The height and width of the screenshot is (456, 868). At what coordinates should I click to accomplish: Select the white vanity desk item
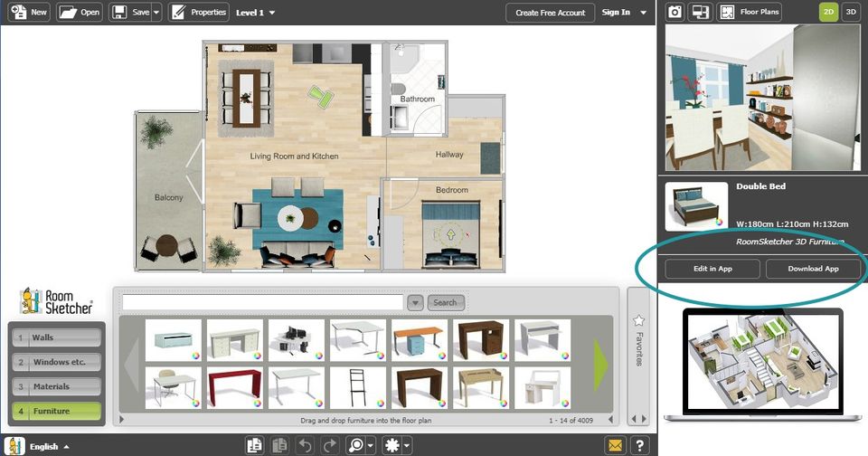tap(542, 388)
